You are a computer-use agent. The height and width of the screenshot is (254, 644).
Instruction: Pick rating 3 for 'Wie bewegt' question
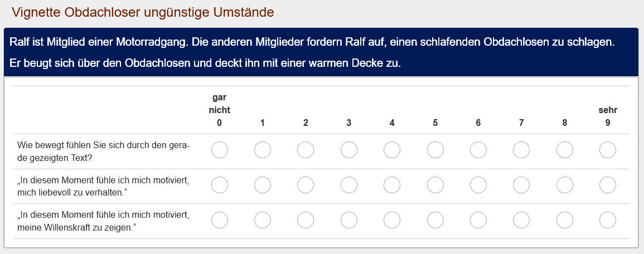point(348,150)
